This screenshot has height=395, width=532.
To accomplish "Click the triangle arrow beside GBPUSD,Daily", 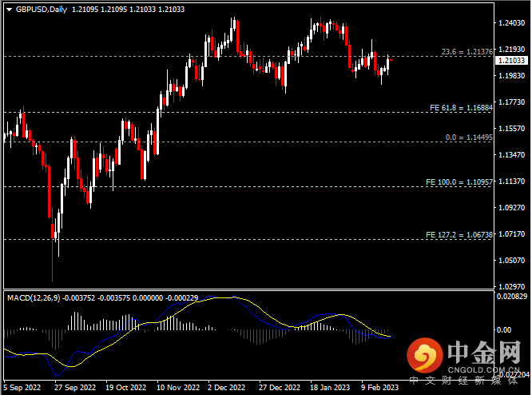I will point(9,9).
